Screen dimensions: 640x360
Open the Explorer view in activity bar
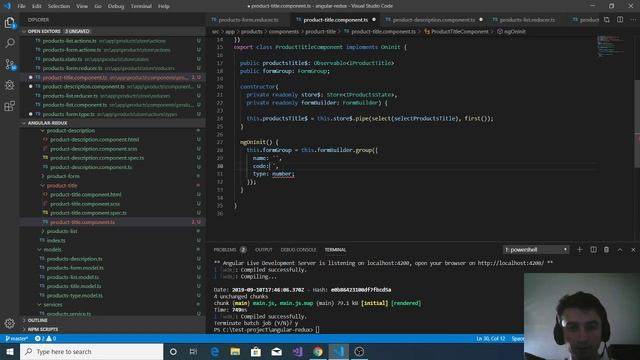[10, 23]
